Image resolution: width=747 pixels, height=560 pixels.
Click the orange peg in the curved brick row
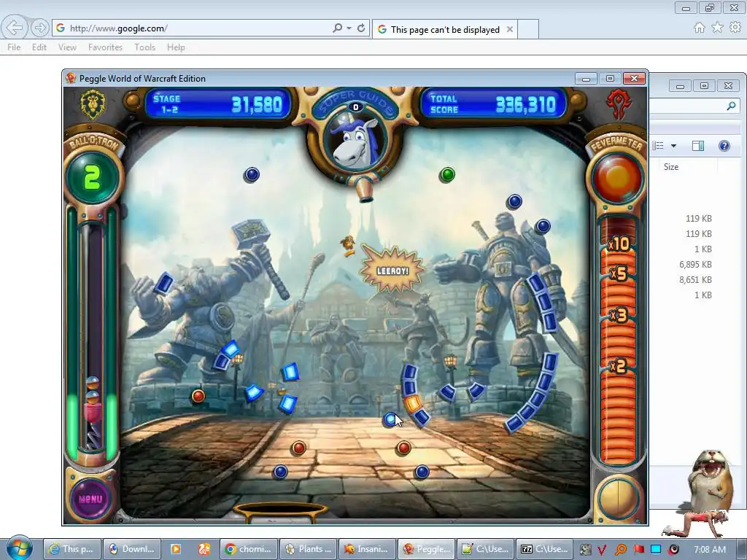coord(413,402)
